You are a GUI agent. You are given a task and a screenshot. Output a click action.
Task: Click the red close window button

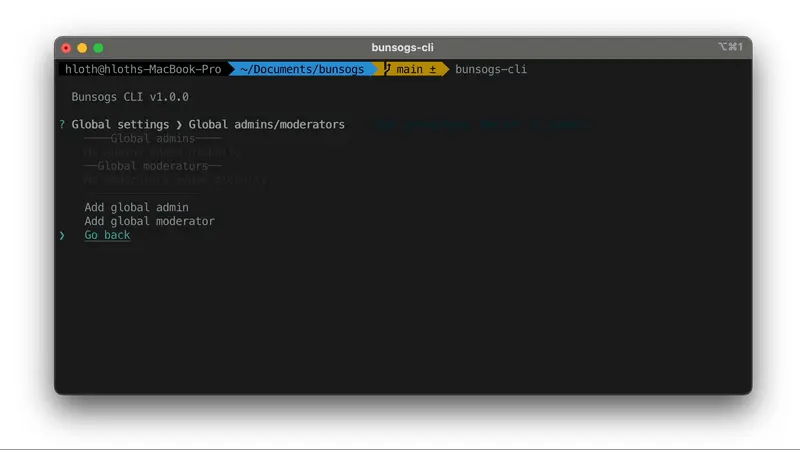coord(67,47)
